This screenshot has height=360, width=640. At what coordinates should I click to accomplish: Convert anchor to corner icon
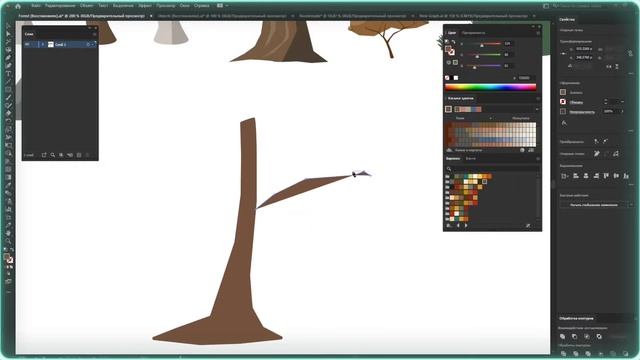[596, 141]
